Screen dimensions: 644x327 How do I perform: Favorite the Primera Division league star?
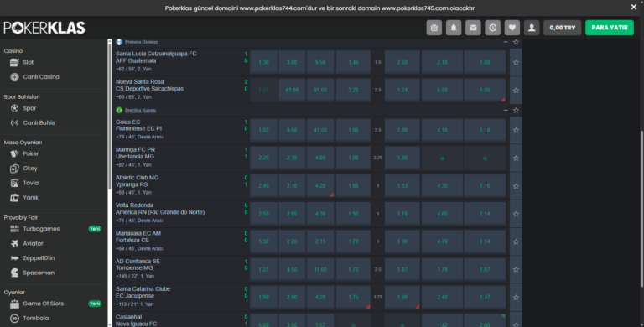tap(516, 42)
